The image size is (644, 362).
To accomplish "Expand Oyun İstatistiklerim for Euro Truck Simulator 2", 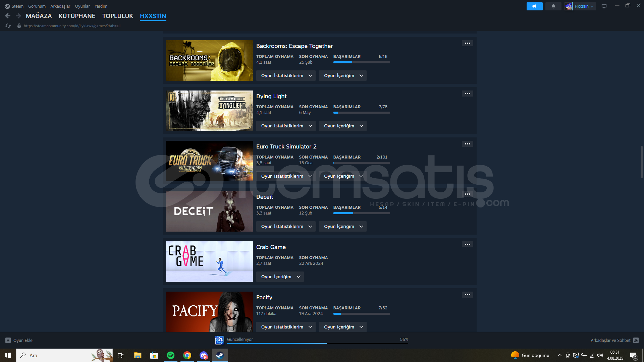I will 286,176.
